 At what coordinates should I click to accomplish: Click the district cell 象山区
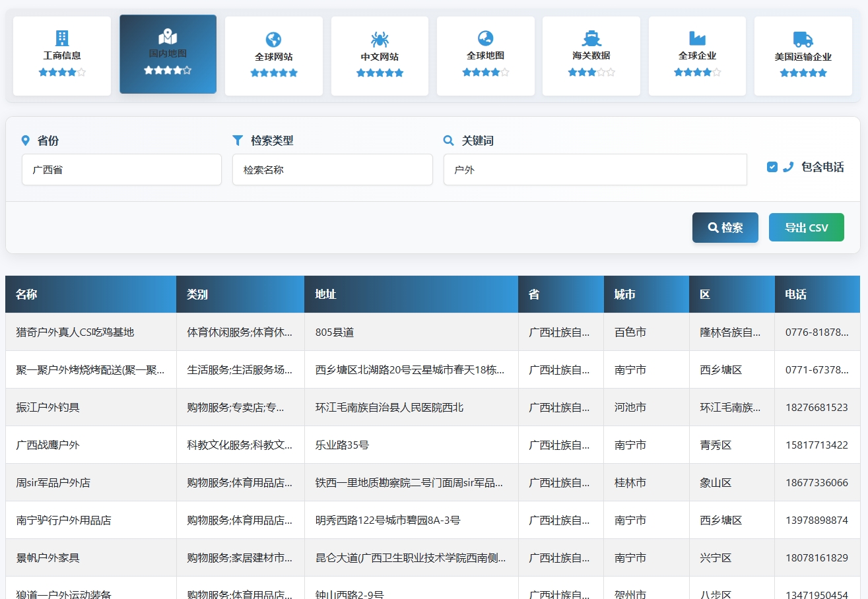click(x=732, y=482)
